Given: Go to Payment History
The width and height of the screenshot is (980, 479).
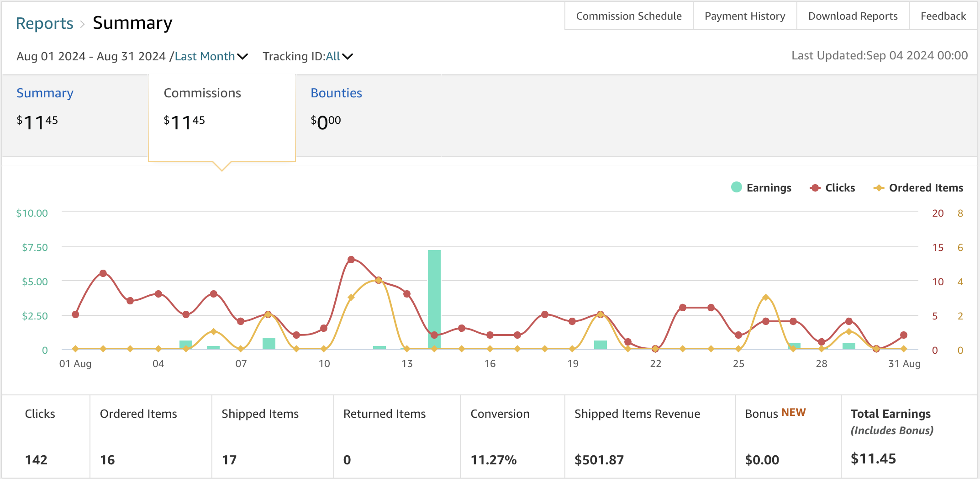Looking at the screenshot, I should pos(745,16).
